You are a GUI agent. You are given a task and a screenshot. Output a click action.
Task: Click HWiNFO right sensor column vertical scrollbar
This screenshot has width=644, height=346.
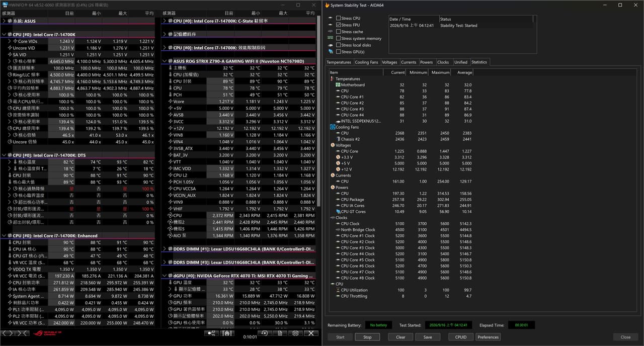(x=319, y=111)
